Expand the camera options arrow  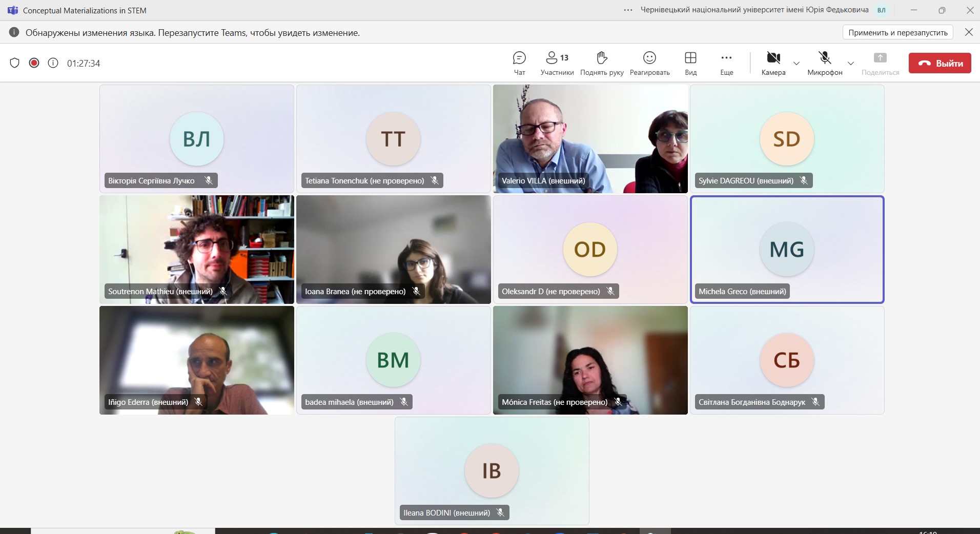click(x=797, y=64)
